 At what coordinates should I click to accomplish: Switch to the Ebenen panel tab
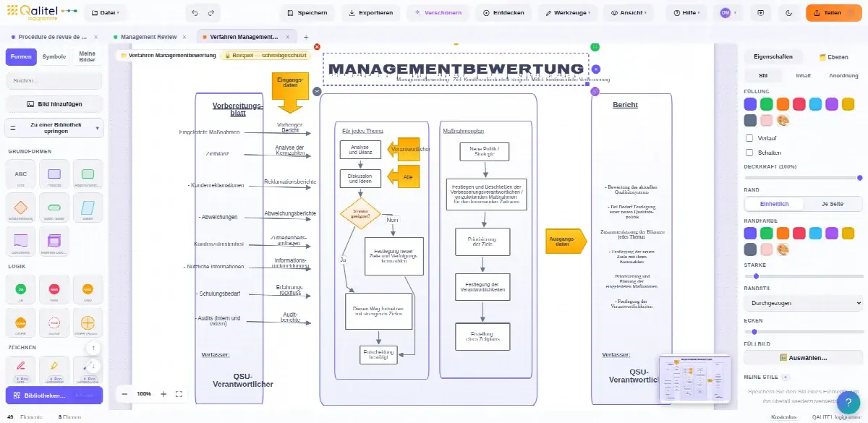tap(833, 57)
